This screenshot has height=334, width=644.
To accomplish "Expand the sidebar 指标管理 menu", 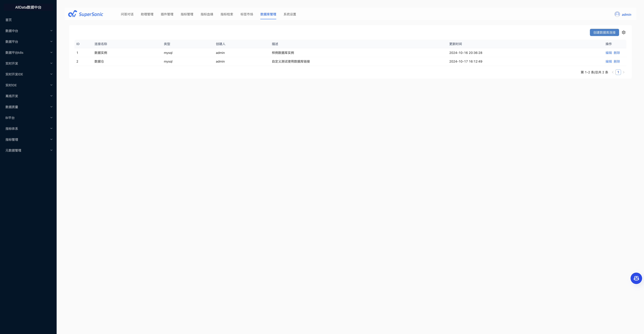I will pos(28,139).
